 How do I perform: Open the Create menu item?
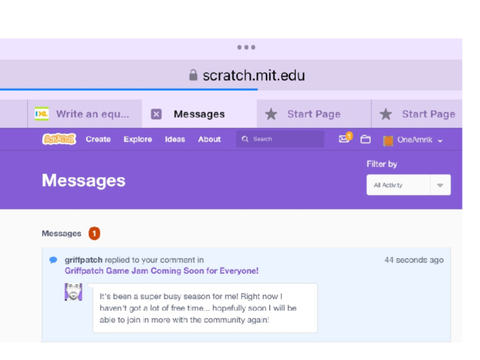[x=98, y=139]
